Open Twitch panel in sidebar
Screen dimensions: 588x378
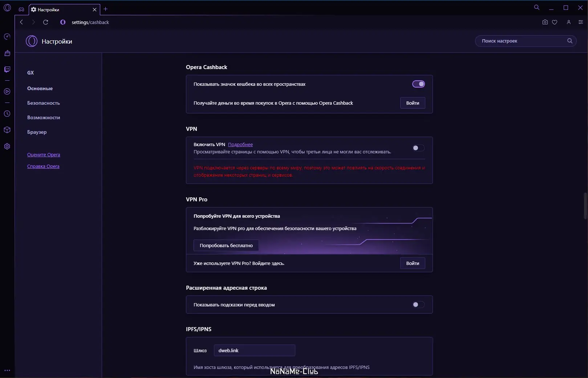[x=7, y=69]
